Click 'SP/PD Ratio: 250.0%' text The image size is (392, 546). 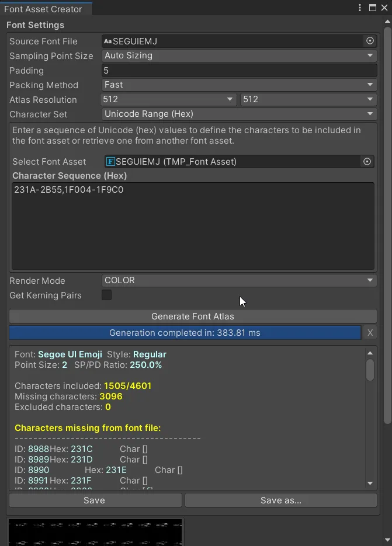point(118,365)
